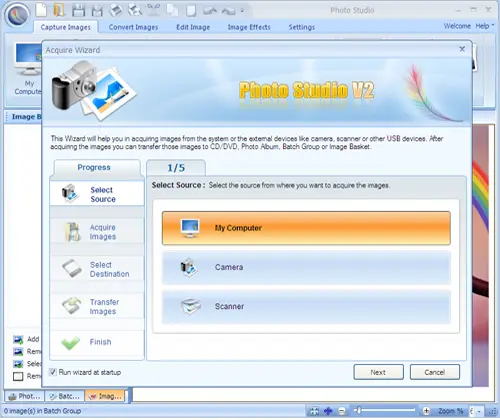This screenshot has width=500, height=420.
Task: Click the Progress tab header
Action: pos(94,168)
